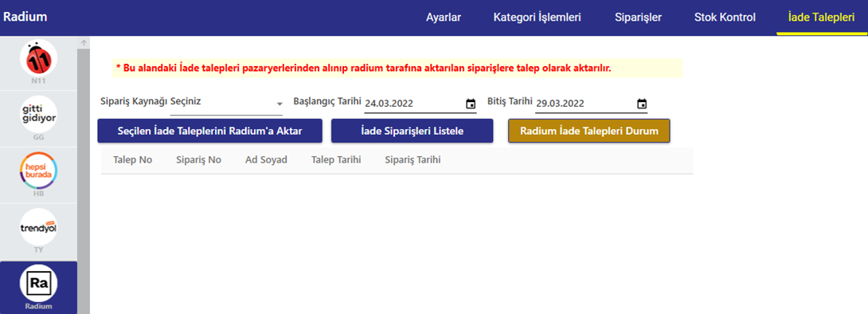Image resolution: width=868 pixels, height=314 pixels.
Task: Go to Kategori İşlemleri
Action: point(537,18)
